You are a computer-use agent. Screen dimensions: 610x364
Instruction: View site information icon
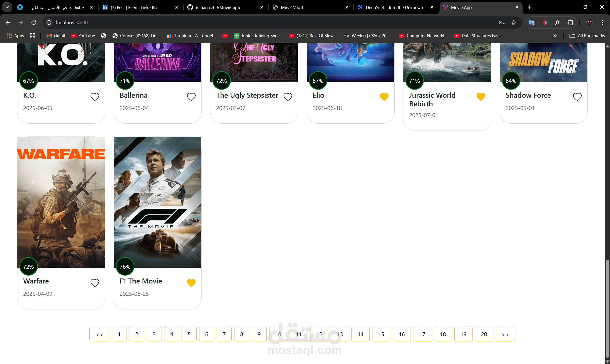pyautogui.click(x=49, y=23)
